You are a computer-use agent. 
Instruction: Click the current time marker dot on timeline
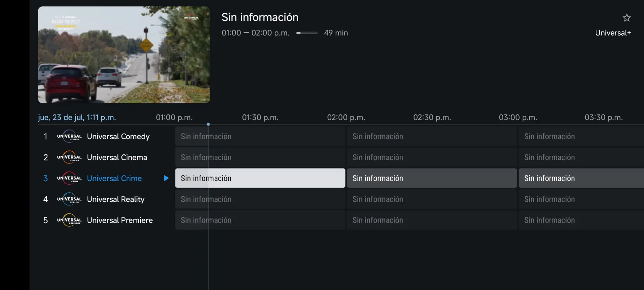pos(208,124)
